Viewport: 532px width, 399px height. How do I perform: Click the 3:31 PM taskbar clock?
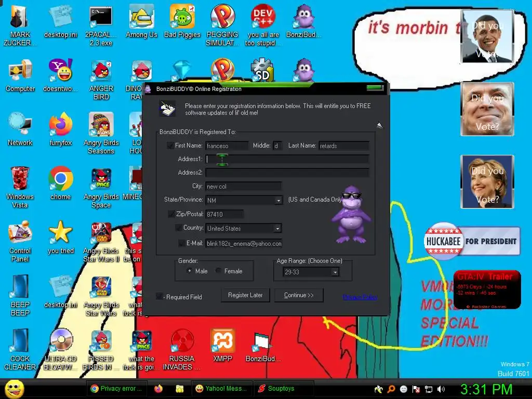coord(486,389)
